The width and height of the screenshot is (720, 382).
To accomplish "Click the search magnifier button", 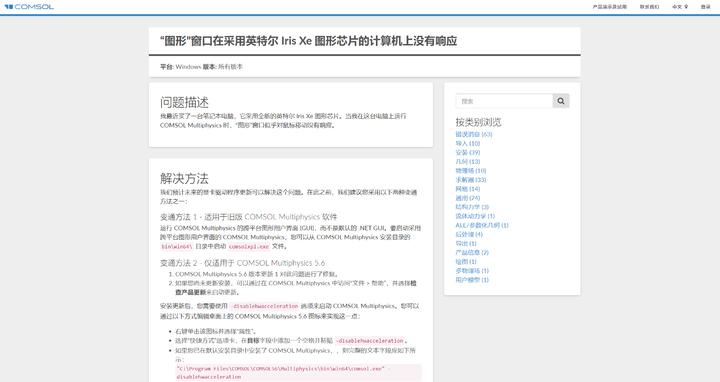I will [561, 101].
